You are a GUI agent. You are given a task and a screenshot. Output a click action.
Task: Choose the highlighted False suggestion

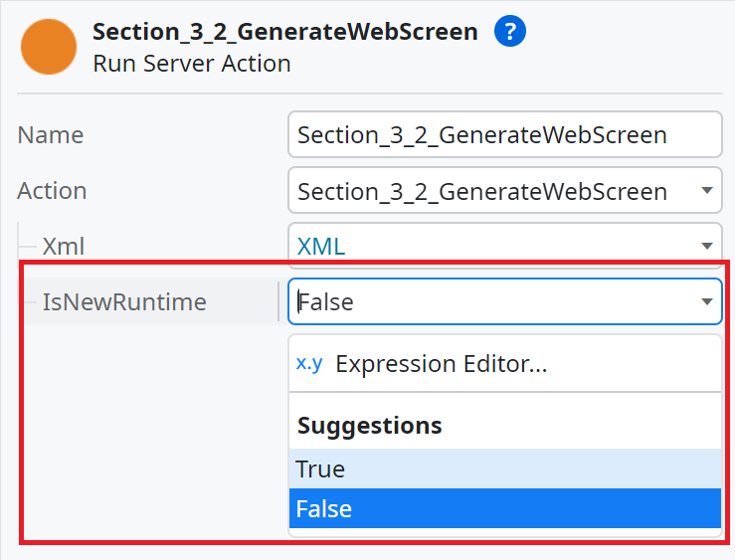click(x=324, y=509)
